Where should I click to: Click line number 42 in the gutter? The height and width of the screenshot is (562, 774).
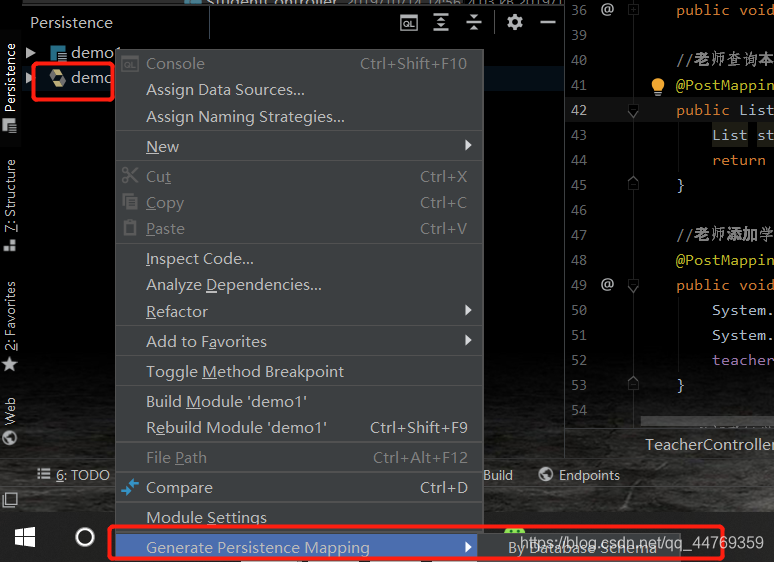[x=579, y=110]
